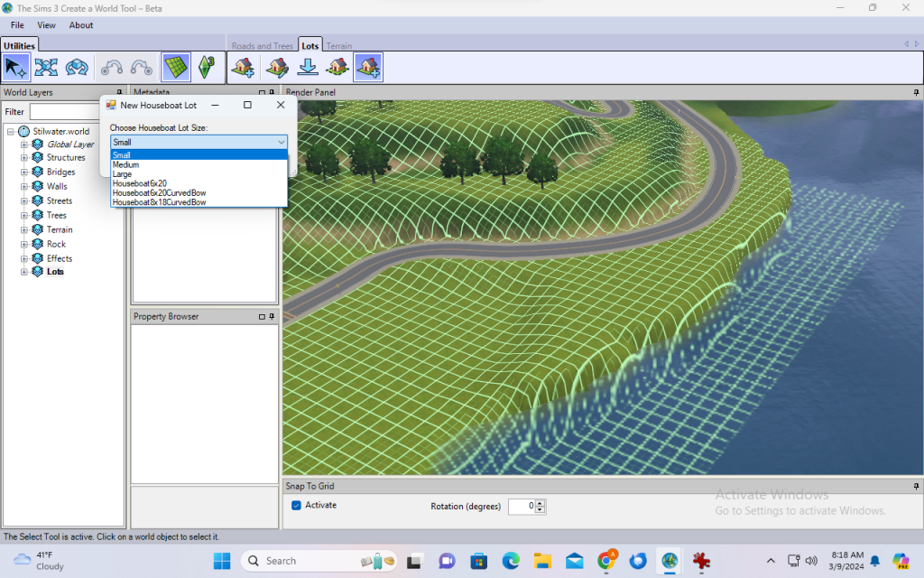This screenshot has width=924, height=578.
Task: Choose Medium from the lot size list
Action: 125,164
